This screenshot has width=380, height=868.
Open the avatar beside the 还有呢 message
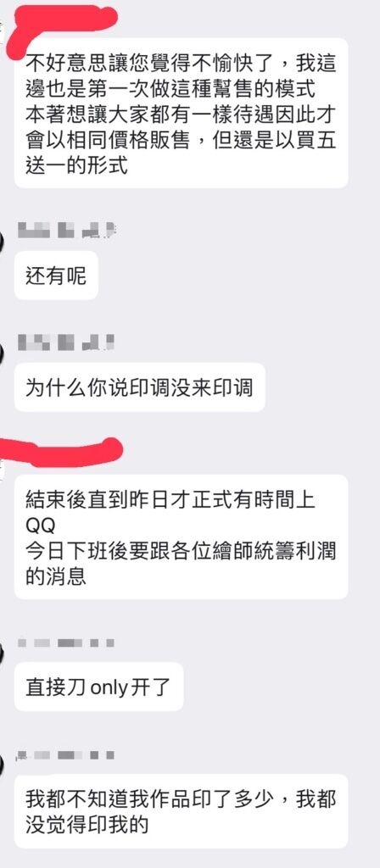pyautogui.click(x=2, y=242)
